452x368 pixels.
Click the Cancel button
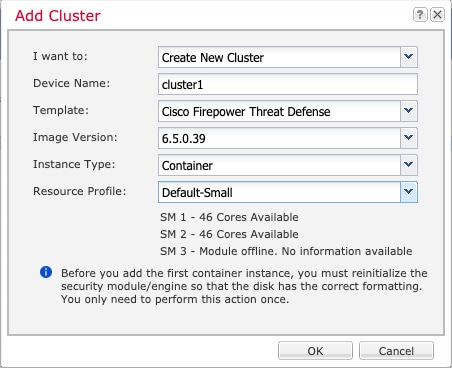pyautogui.click(x=396, y=351)
